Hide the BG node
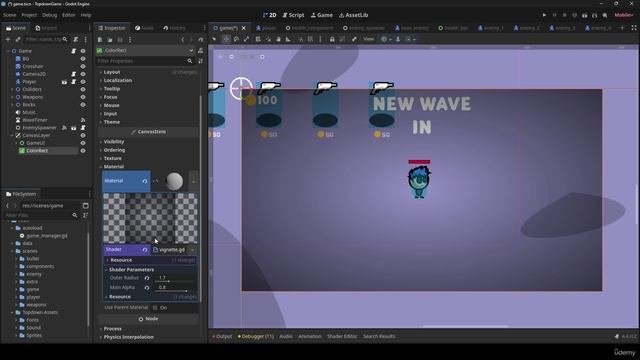The image size is (640, 360). coord(83,59)
